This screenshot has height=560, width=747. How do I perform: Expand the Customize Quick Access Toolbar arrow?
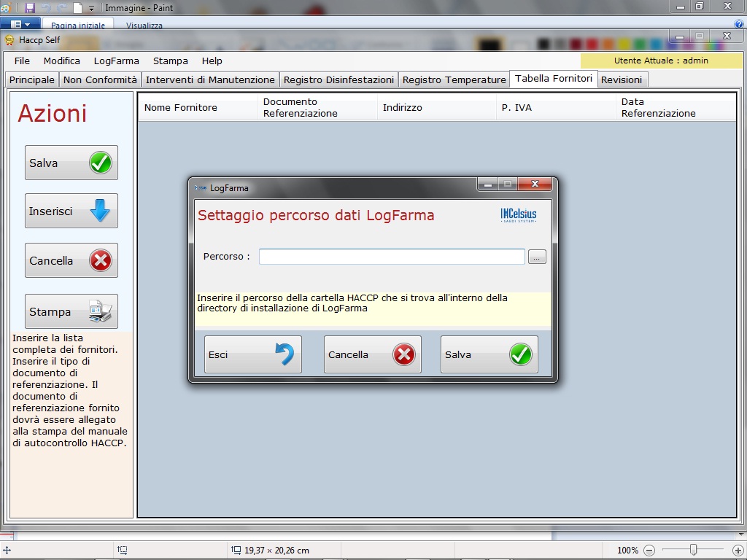click(x=92, y=9)
